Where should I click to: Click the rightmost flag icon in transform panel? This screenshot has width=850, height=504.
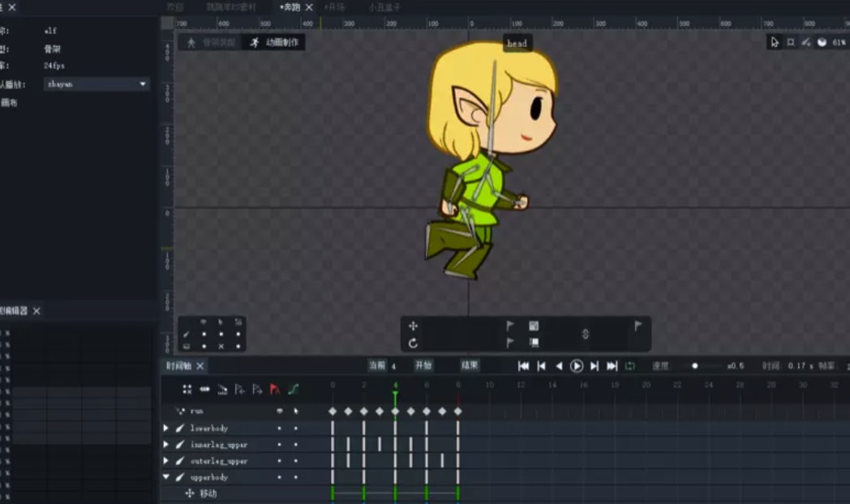pos(638,326)
